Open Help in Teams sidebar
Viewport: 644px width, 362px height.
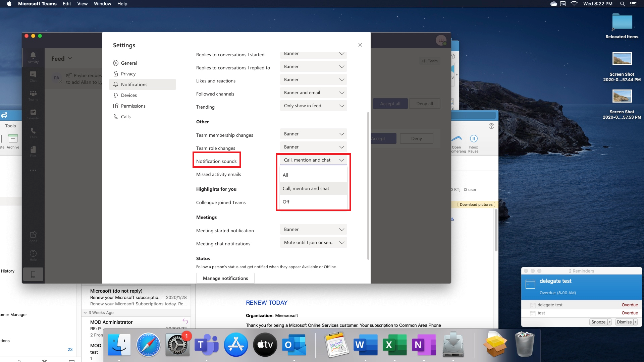click(x=33, y=255)
